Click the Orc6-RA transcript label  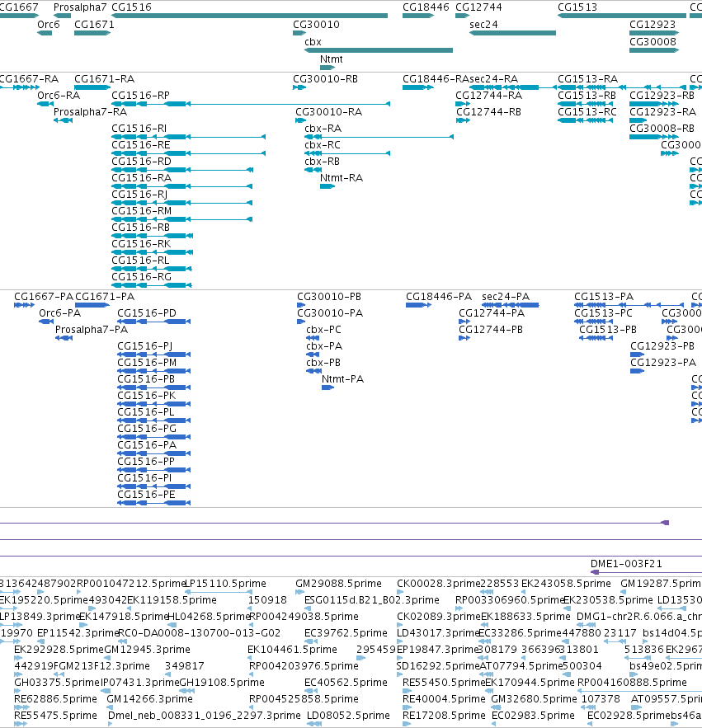[59, 96]
